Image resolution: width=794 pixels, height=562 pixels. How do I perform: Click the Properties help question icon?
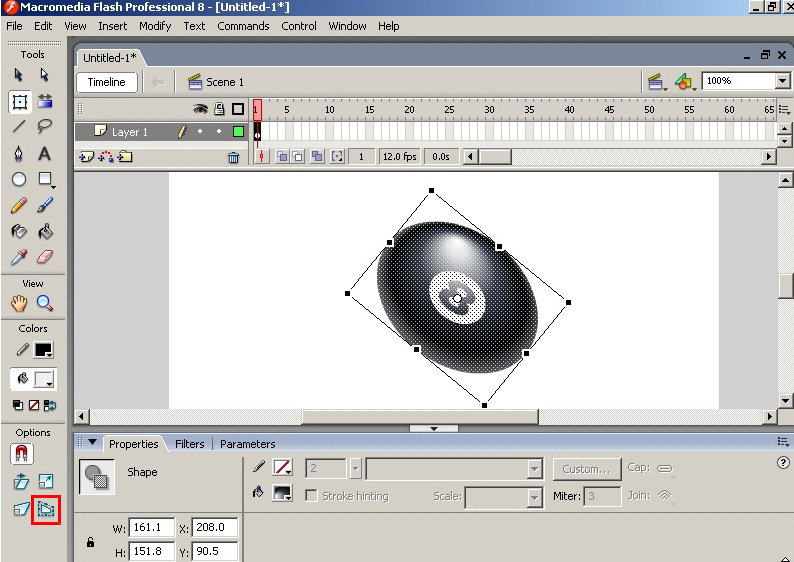point(783,462)
